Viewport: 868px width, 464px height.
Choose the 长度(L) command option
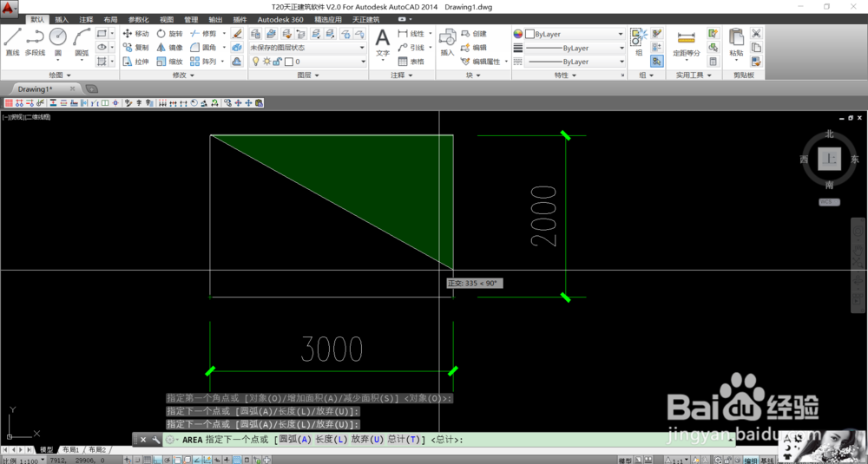331,440
